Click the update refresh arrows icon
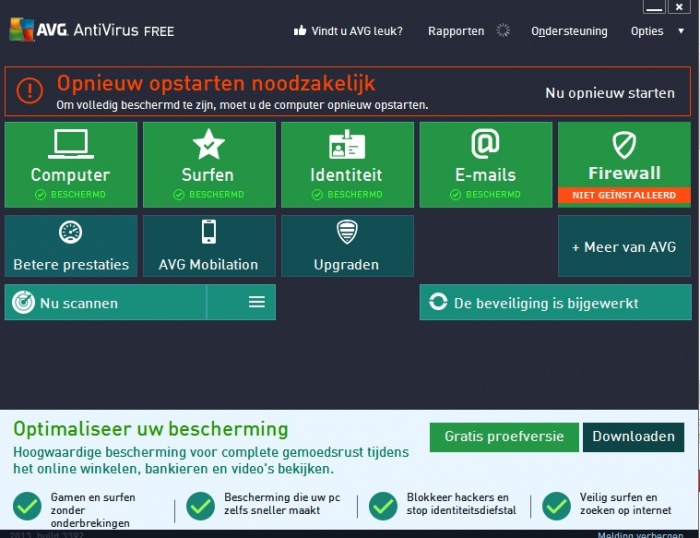The width and height of the screenshot is (700, 538). pos(438,301)
